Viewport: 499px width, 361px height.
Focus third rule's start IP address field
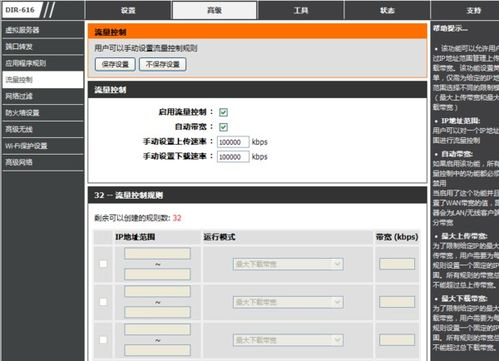[157, 329]
